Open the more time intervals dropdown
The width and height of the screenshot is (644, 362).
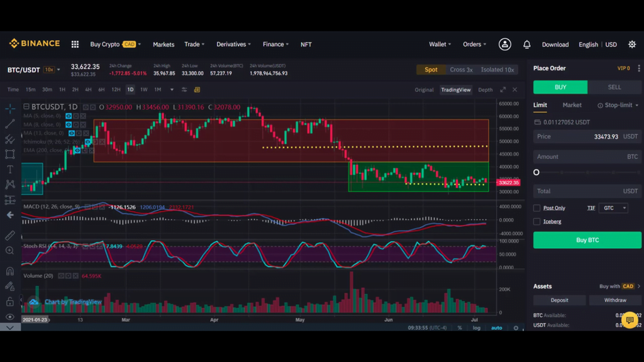[172, 89]
